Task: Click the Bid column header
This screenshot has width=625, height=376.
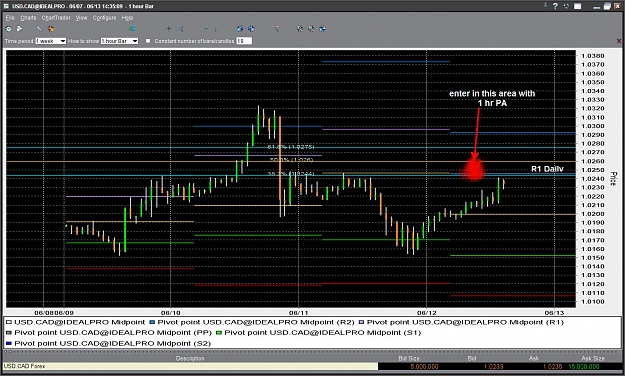Action: pyautogui.click(x=472, y=358)
